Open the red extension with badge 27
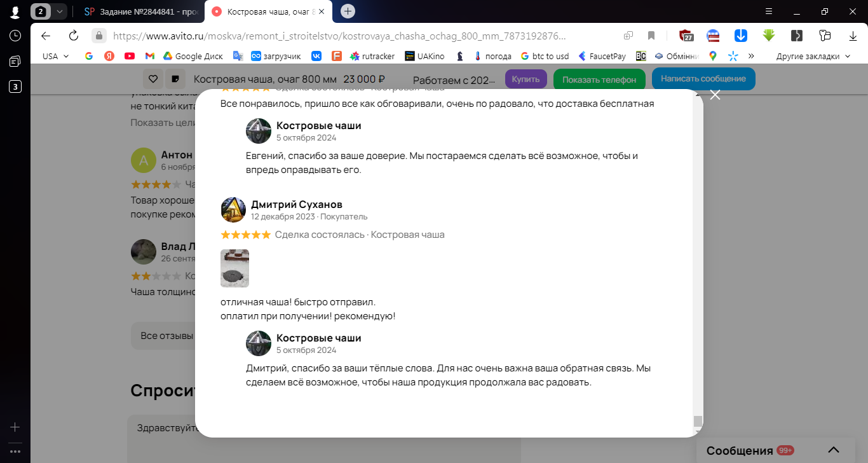Viewport: 868px width, 463px height. coord(686,36)
